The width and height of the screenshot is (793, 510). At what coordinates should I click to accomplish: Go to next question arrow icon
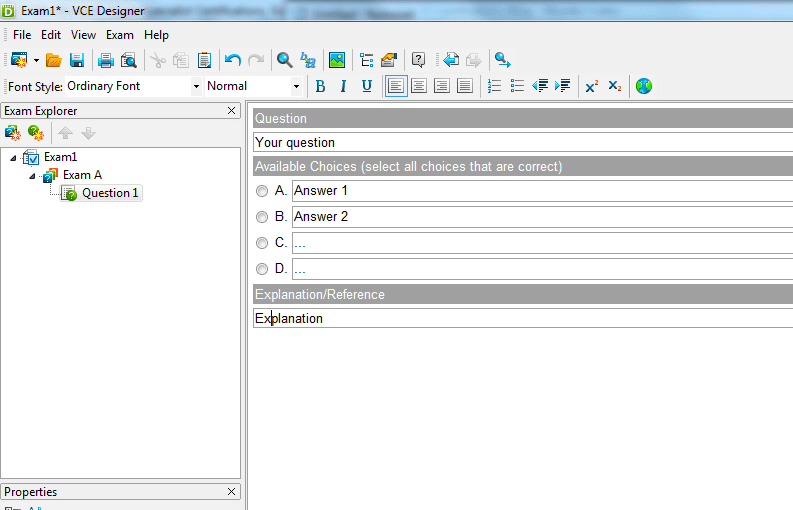click(x=473, y=60)
